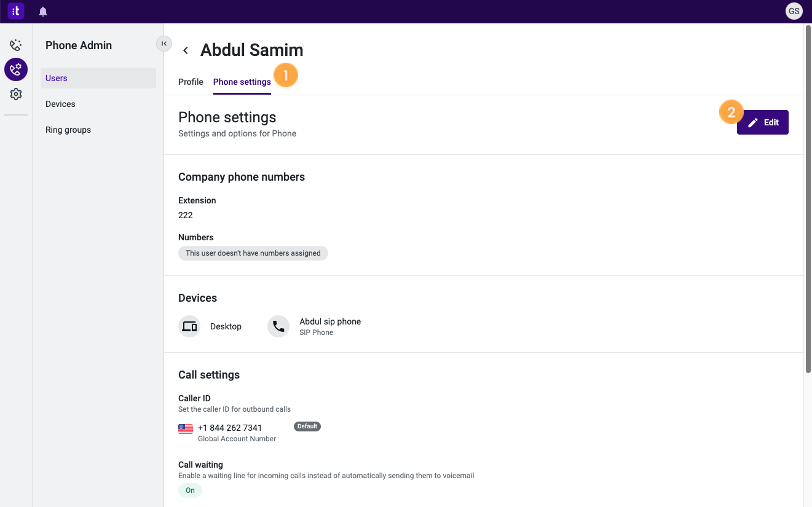Click the US flag caller ID icon
The width and height of the screenshot is (812, 507).
point(186,428)
